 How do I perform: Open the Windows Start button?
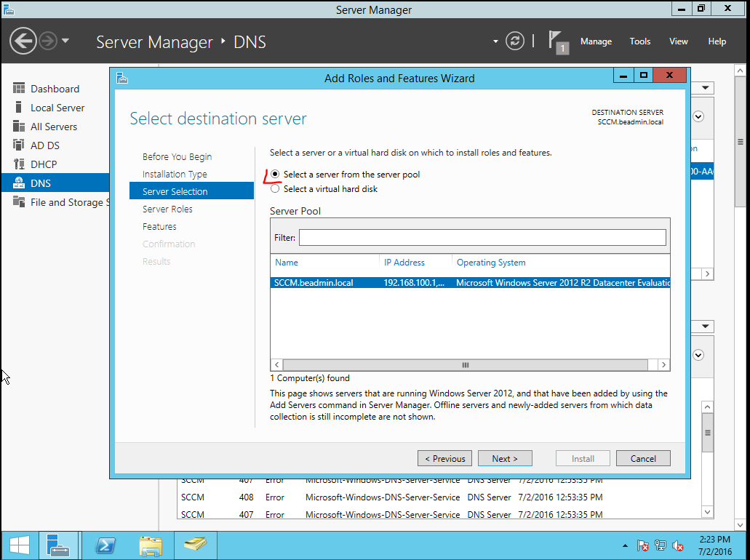tap(19, 545)
